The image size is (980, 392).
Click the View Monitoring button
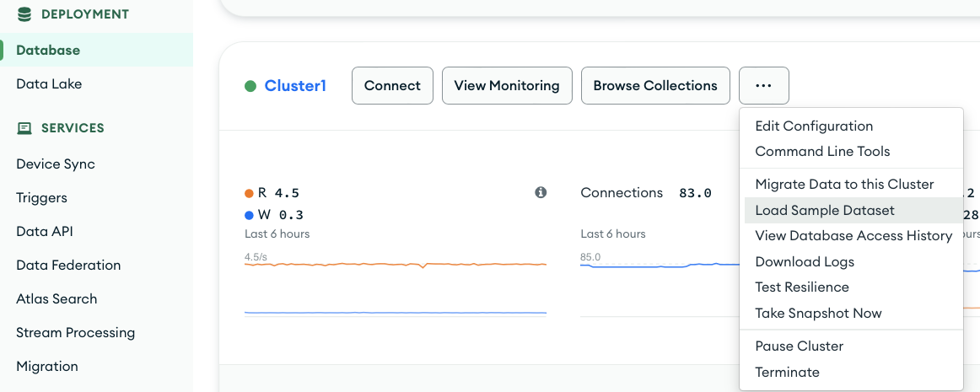(507, 86)
